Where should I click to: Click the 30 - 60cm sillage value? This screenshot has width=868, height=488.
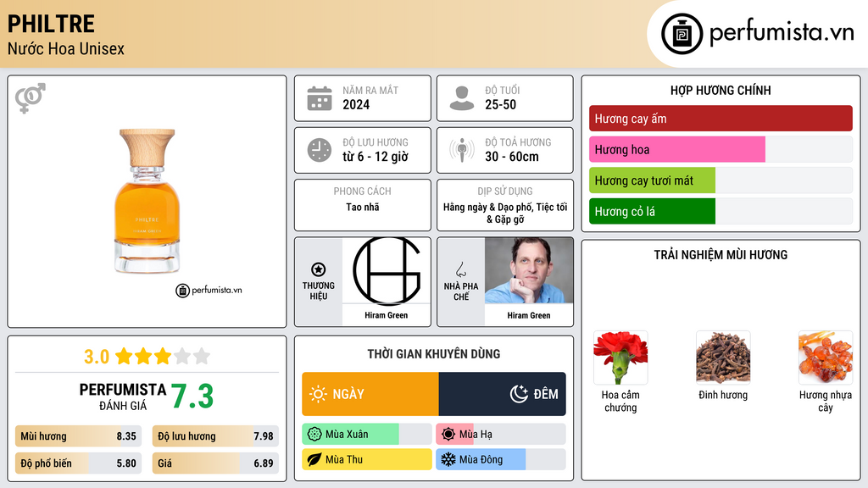point(512,157)
